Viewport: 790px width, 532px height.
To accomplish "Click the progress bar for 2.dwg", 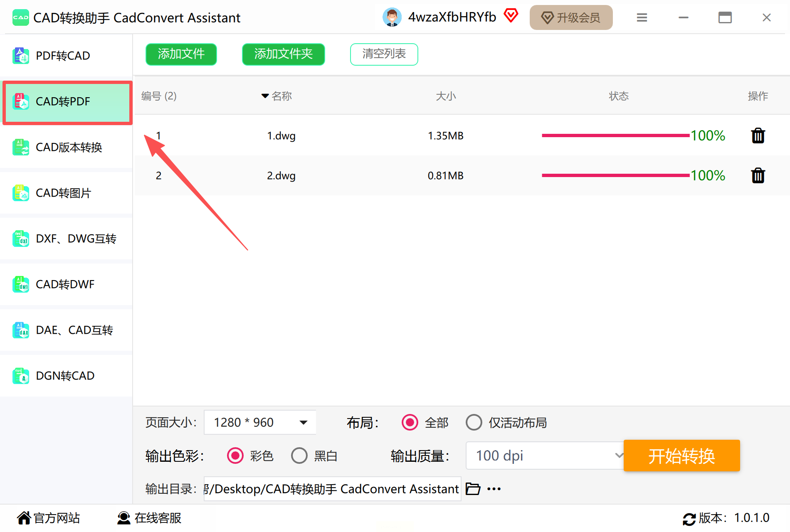I will click(616, 175).
